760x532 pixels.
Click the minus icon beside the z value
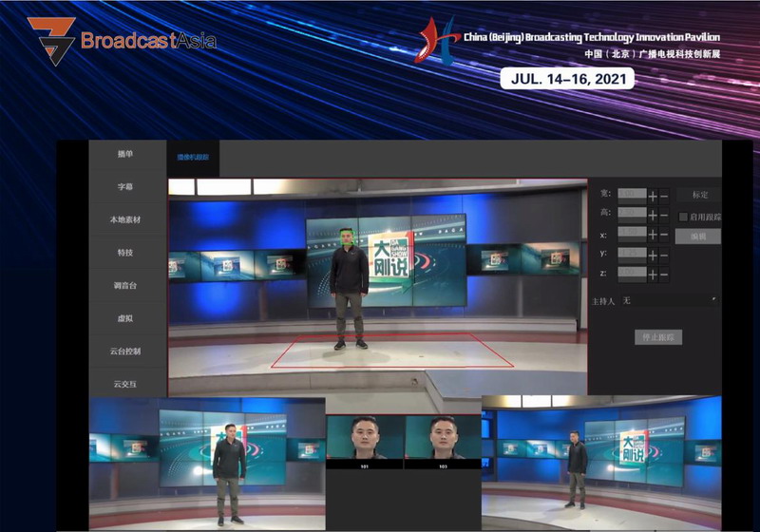click(663, 274)
